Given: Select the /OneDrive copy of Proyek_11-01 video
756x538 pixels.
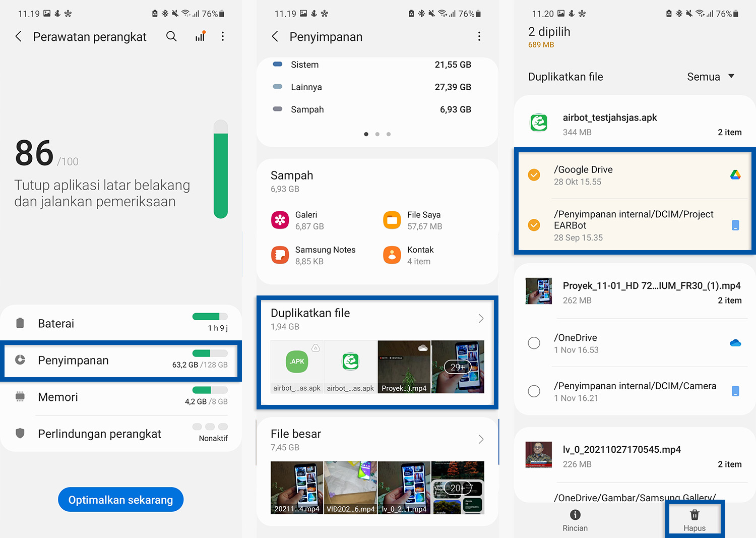Looking at the screenshot, I should tap(534, 343).
